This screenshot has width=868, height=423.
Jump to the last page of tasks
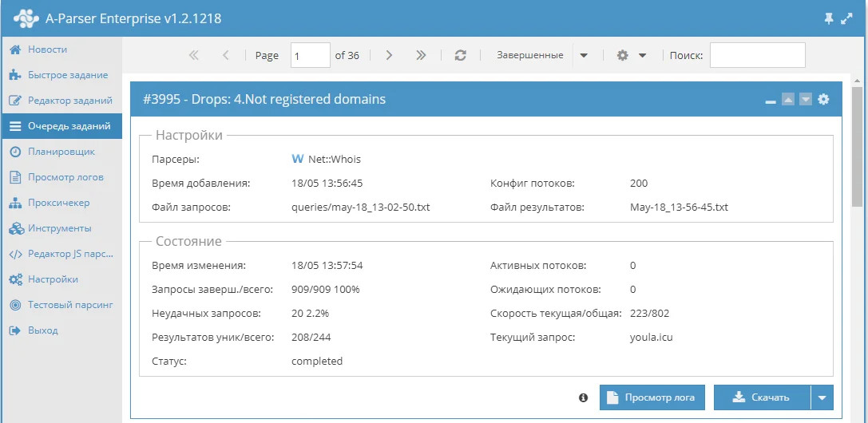421,55
